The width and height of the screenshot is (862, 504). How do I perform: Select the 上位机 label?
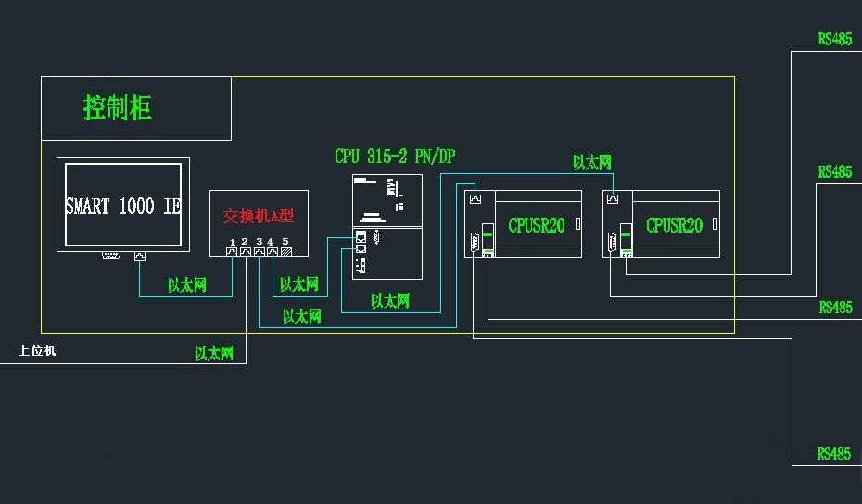point(37,350)
